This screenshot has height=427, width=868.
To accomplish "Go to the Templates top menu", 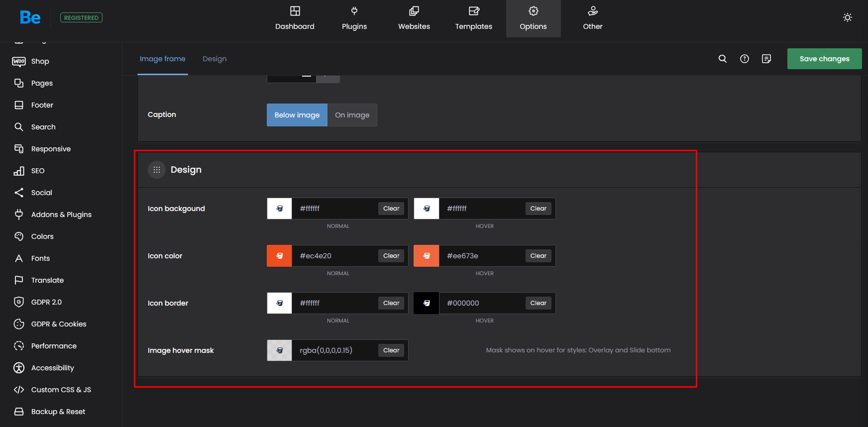I will [473, 18].
